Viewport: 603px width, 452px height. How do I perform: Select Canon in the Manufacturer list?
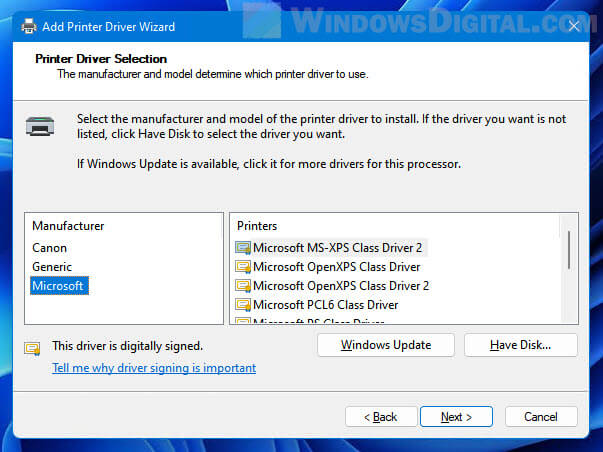click(49, 248)
